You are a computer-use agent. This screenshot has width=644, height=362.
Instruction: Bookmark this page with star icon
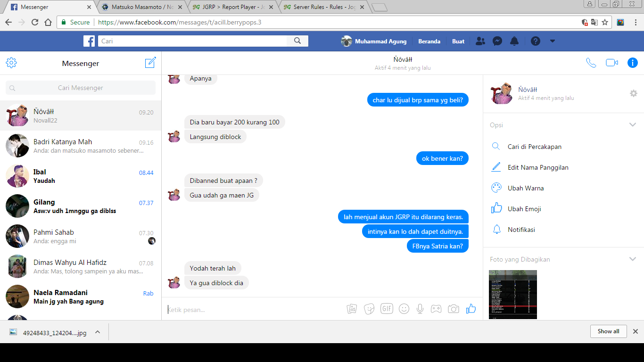click(605, 22)
